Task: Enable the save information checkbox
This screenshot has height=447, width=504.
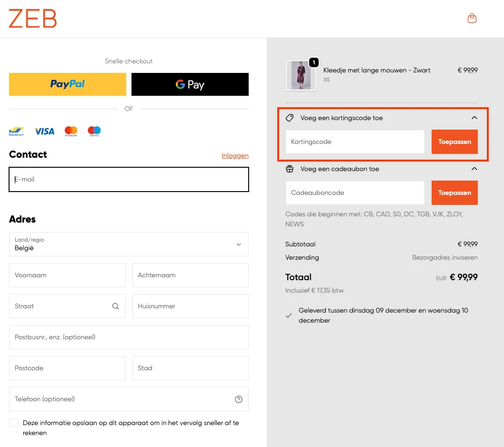Action: [x=14, y=423]
